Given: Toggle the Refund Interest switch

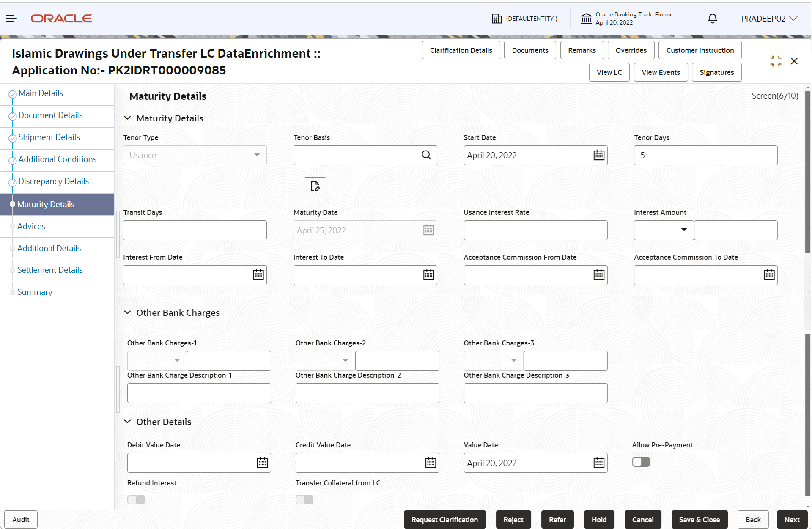Looking at the screenshot, I should pos(136,500).
